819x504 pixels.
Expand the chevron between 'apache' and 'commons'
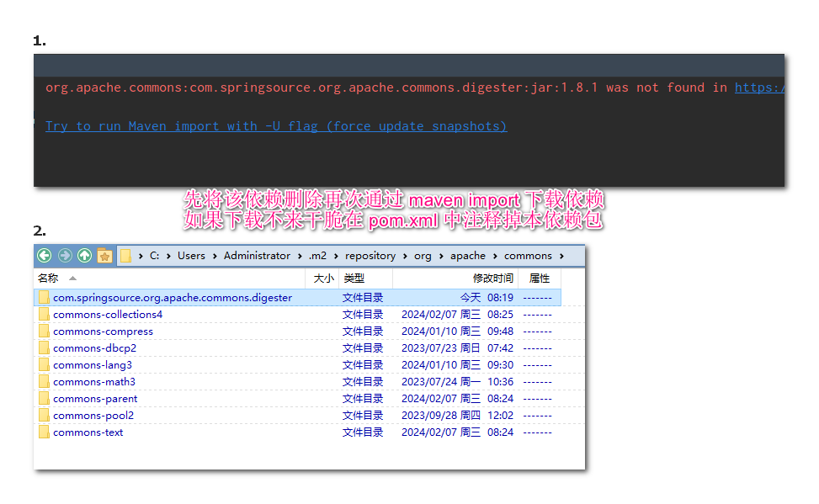(495, 256)
